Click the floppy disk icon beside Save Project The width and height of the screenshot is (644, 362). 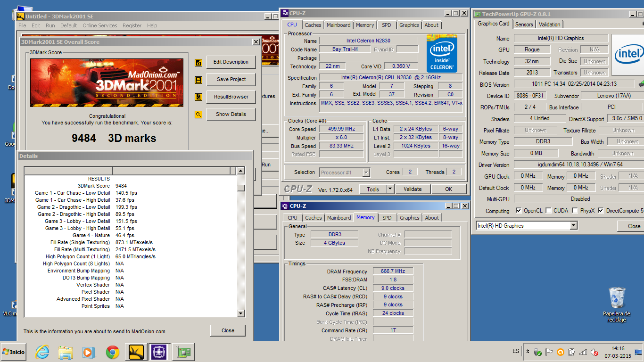click(x=198, y=80)
